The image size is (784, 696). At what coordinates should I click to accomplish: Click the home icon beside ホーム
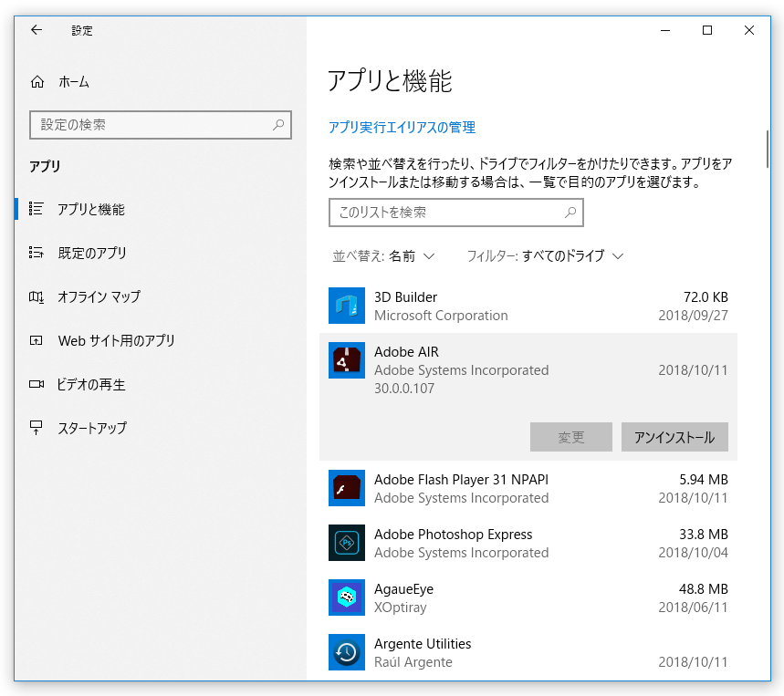[x=37, y=81]
